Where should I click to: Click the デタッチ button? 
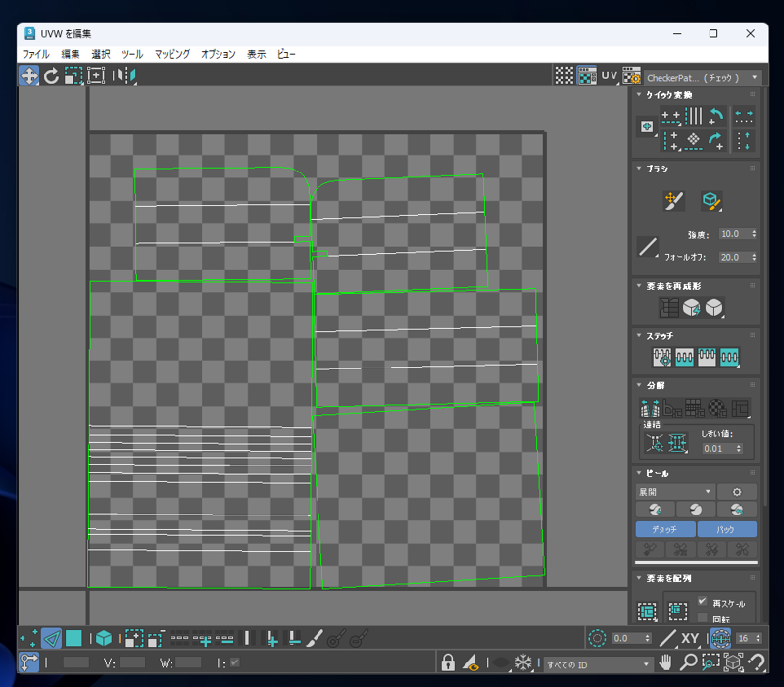pos(665,529)
